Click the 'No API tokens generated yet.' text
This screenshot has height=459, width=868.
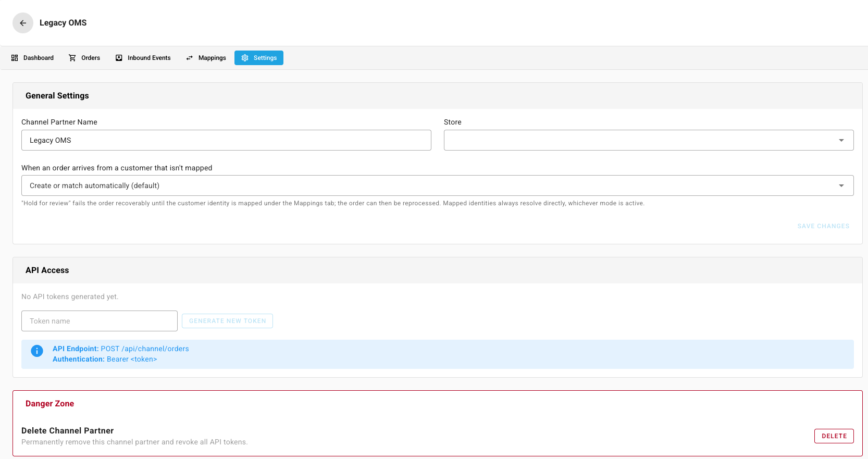point(70,296)
